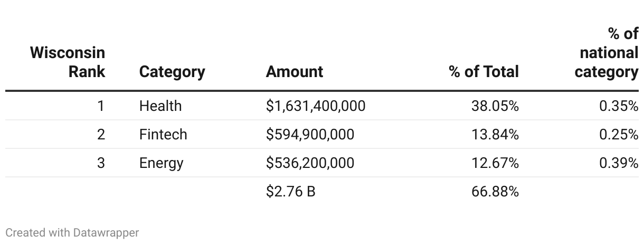This screenshot has width=644, height=245.
Task: Select the 0.35% national category value
Action: click(618, 106)
